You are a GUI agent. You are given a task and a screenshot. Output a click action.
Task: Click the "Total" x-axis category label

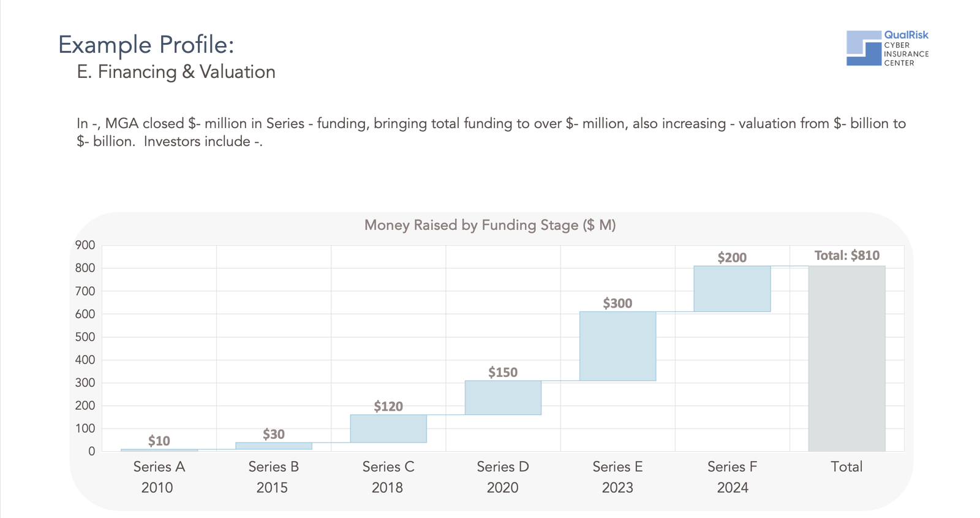coord(846,467)
